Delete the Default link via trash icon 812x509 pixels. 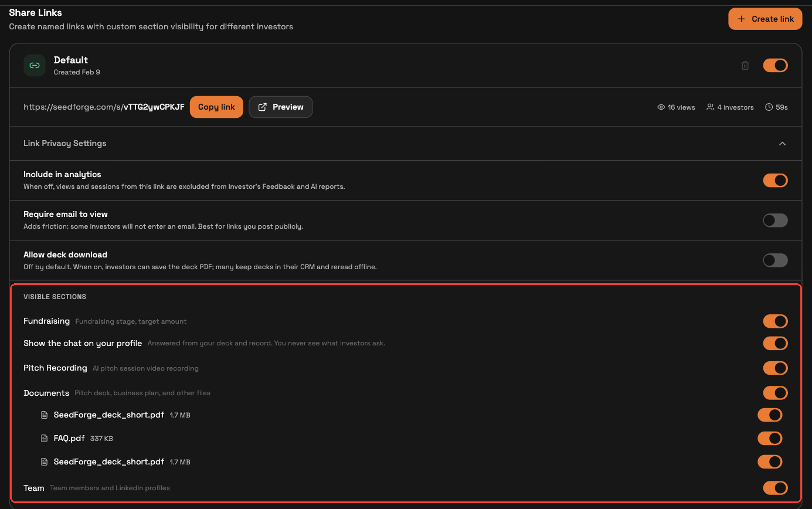[x=745, y=66]
